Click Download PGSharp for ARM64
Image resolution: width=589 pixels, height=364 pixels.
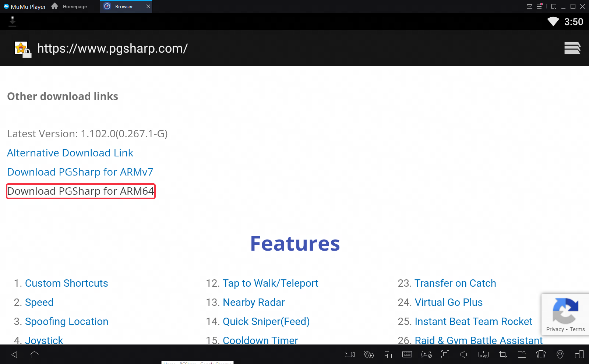81,191
